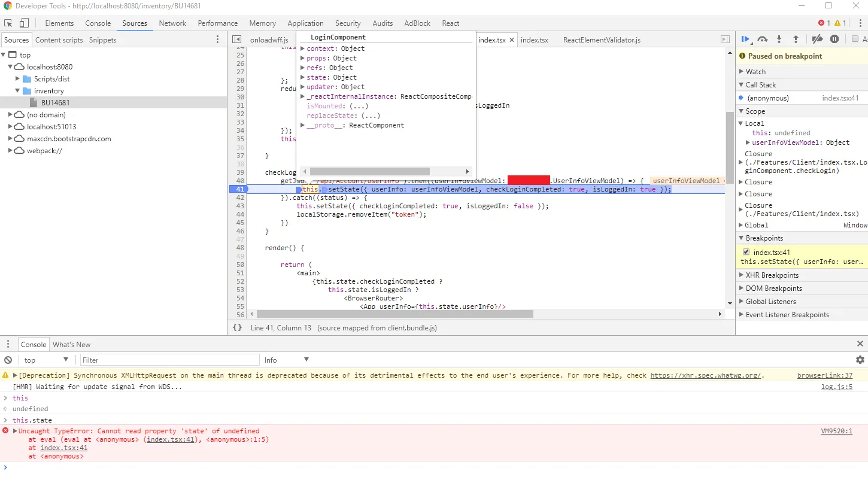
Task: Expand the userInfoViewModel object in Scope
Action: [x=748, y=142]
